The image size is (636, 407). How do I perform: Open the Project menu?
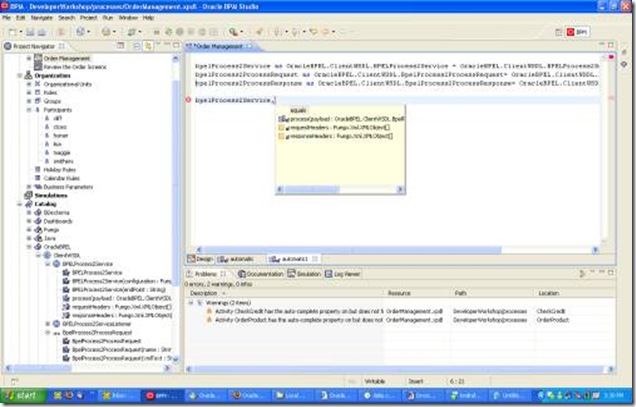(x=88, y=18)
